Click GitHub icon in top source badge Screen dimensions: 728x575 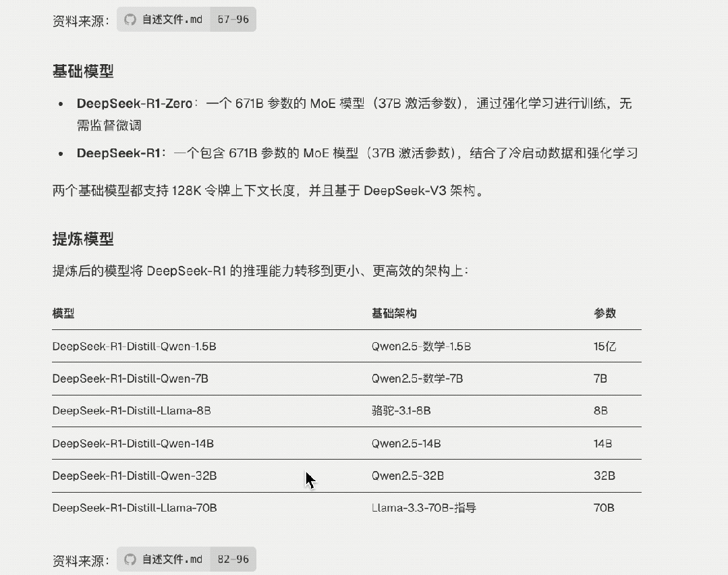[130, 20]
